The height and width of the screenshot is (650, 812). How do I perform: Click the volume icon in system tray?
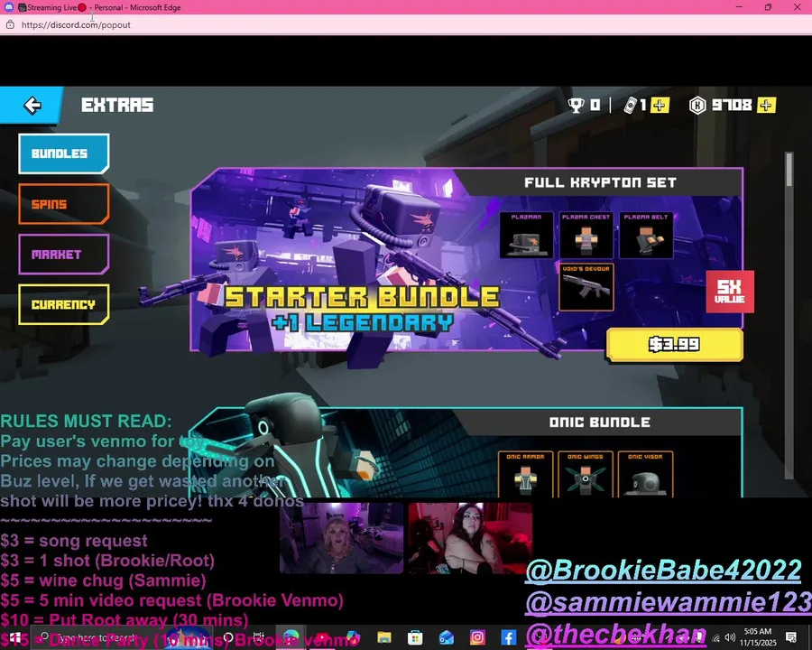730,637
